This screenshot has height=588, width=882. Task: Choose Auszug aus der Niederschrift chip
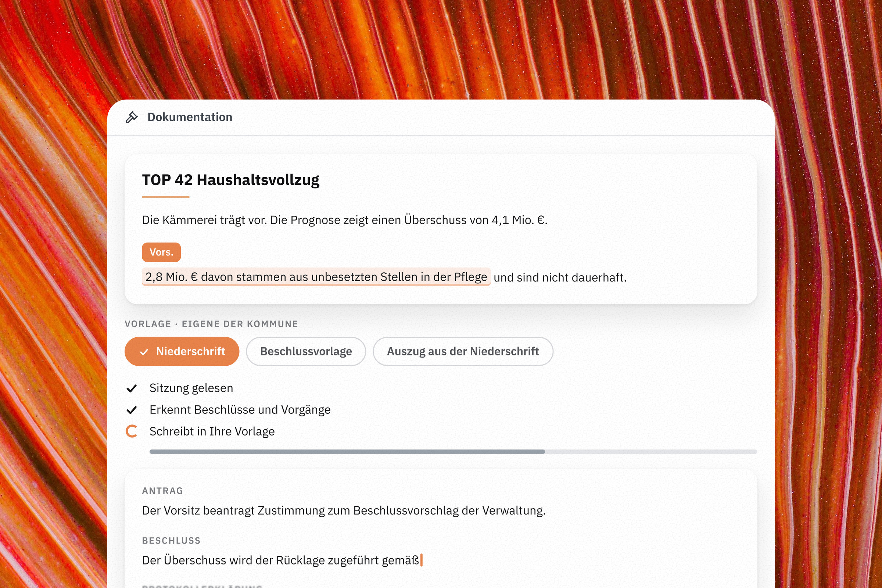463,351
